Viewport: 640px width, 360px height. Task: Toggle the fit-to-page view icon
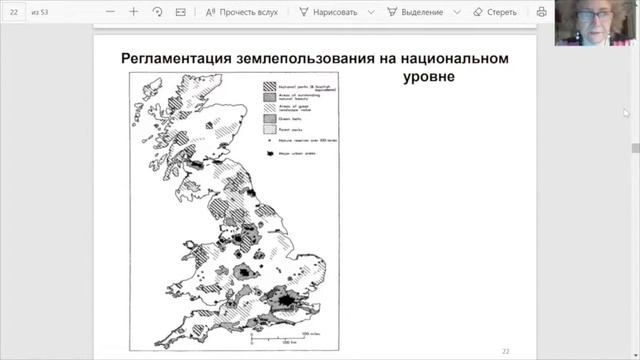(x=180, y=12)
